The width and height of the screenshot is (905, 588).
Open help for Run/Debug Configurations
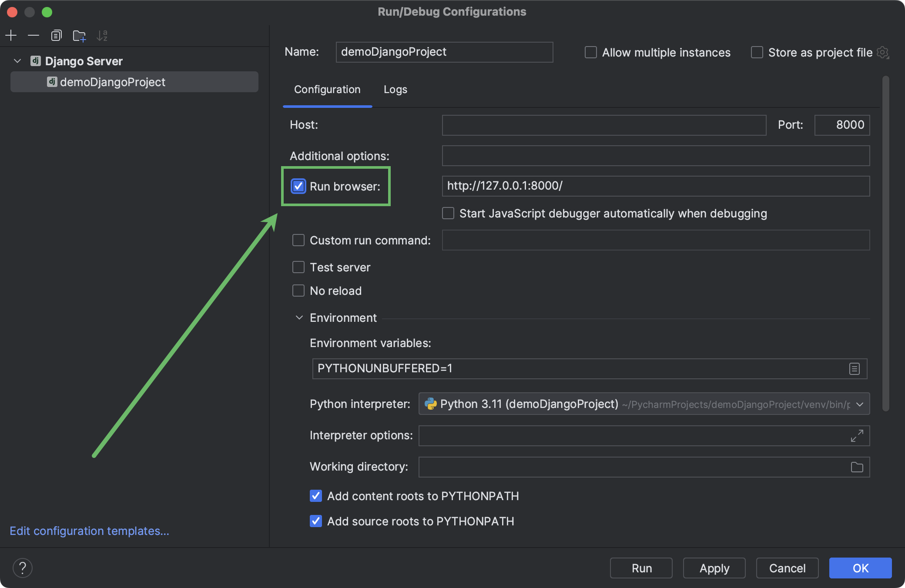(23, 568)
